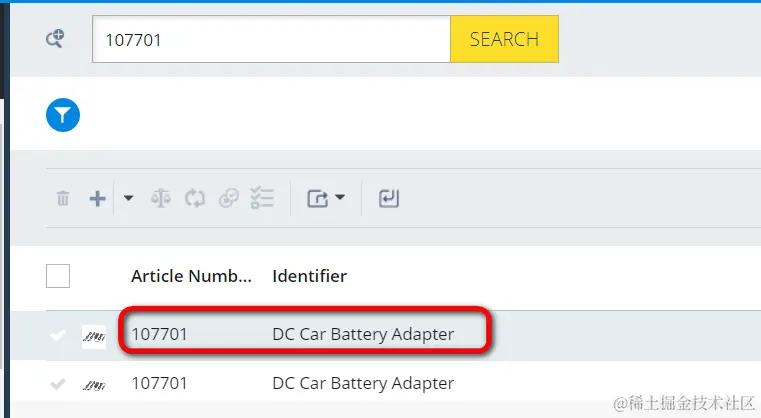Open advanced search magnifier icon

55,38
